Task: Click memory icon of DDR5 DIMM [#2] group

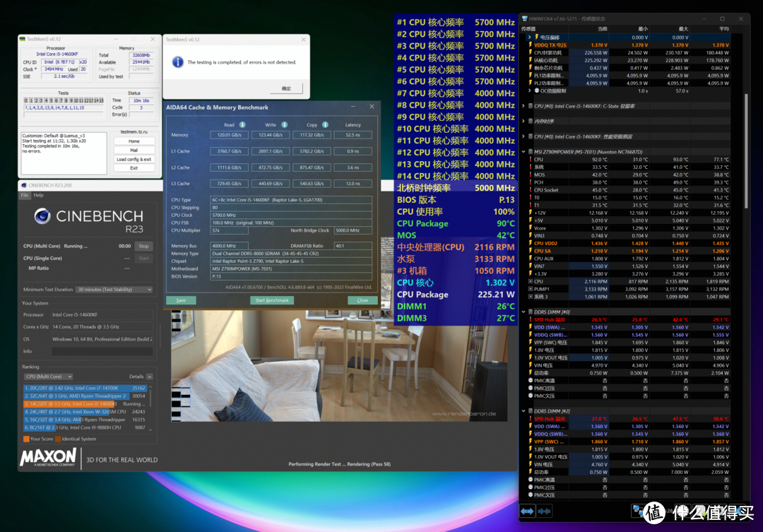Action: coord(531,410)
